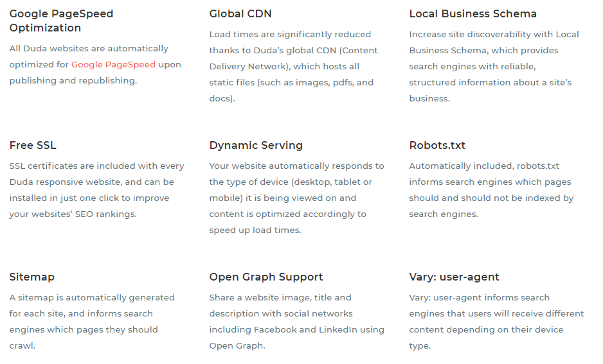Screen dimensions: 603x364
Task: Click the Local Business Schema heading
Action: click(473, 14)
